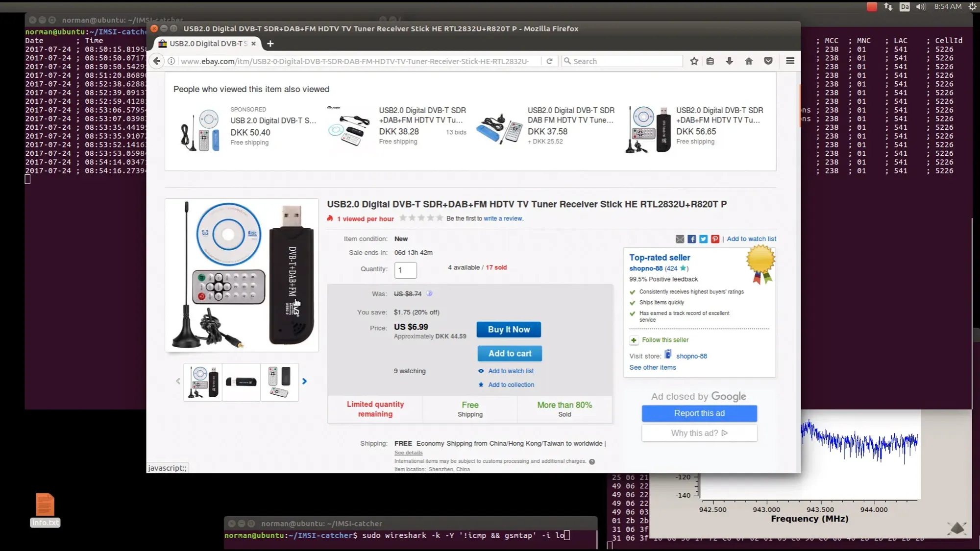980x551 pixels.
Task: Click the '17 sold' text
Action: tap(496, 267)
